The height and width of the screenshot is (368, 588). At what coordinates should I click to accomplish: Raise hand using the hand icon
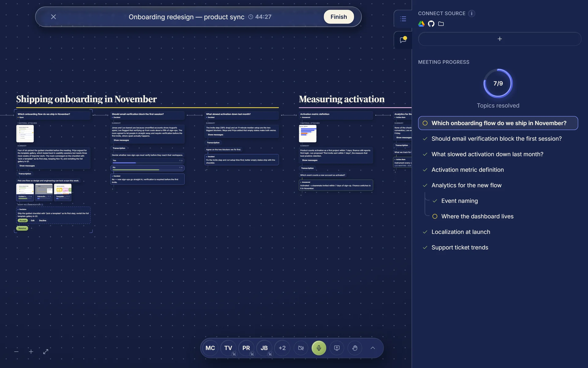(x=355, y=348)
